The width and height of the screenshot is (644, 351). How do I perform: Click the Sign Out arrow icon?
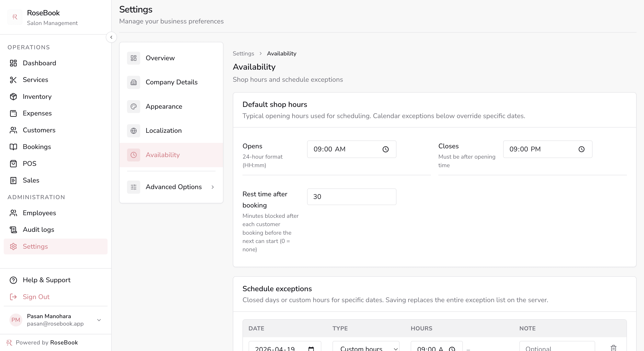[x=13, y=297]
